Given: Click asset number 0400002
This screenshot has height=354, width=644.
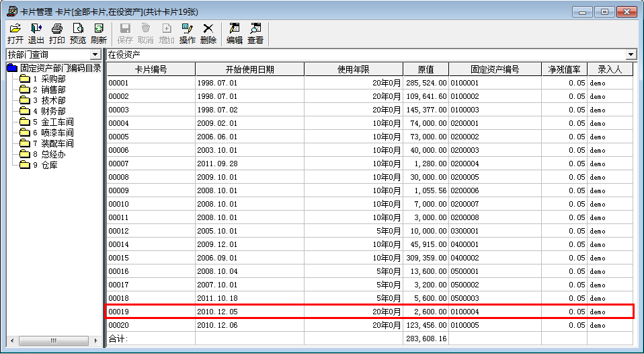Looking at the screenshot, I should tap(465, 258).
